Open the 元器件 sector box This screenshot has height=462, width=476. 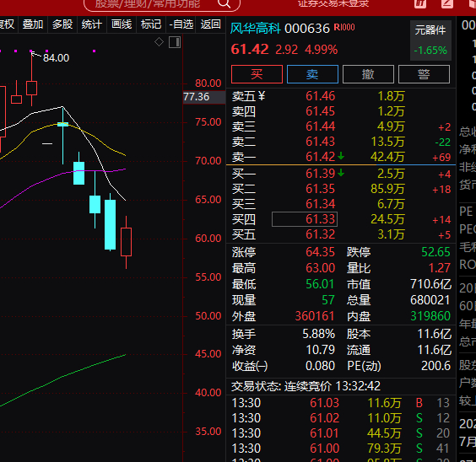point(430,40)
